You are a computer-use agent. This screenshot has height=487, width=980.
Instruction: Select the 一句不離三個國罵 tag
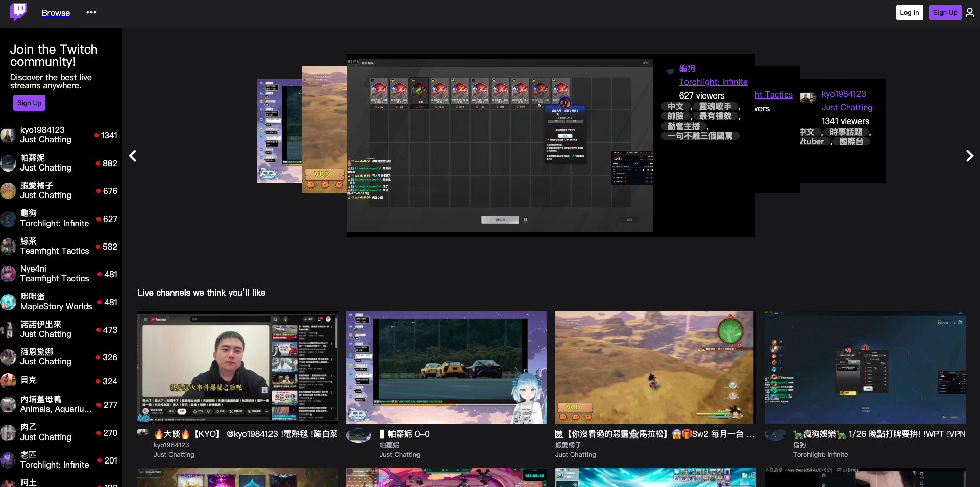pyautogui.click(x=700, y=136)
